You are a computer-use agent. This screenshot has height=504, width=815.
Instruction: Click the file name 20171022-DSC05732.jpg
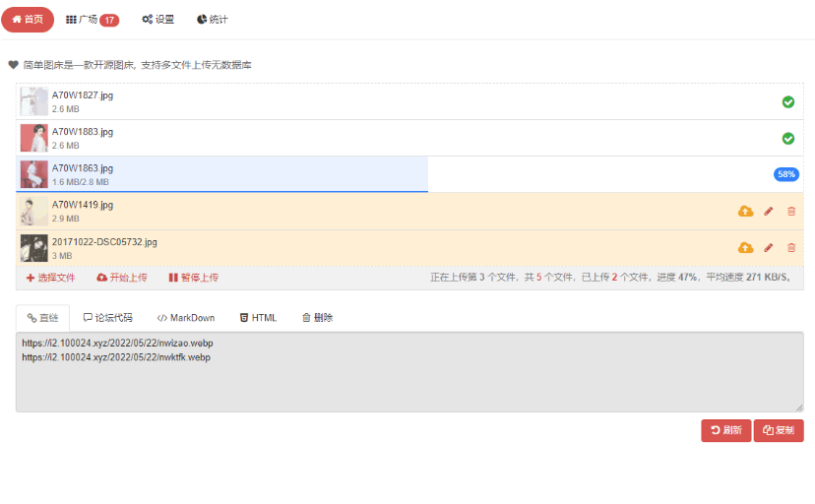104,241
